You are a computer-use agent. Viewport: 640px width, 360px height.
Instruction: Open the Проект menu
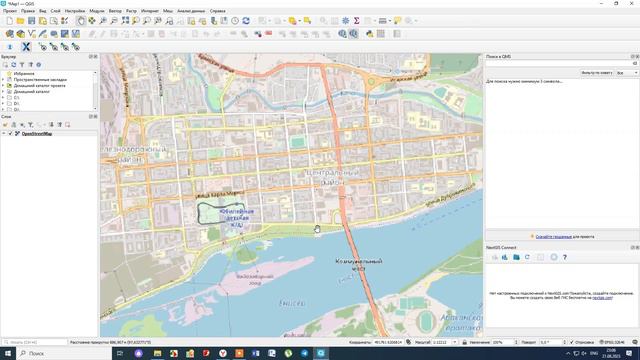[10, 11]
